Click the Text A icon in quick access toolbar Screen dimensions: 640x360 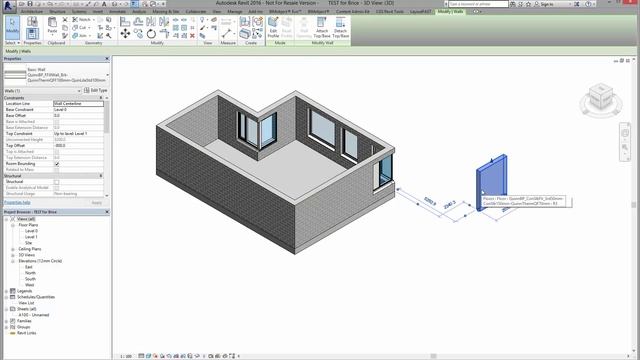click(104, 4)
